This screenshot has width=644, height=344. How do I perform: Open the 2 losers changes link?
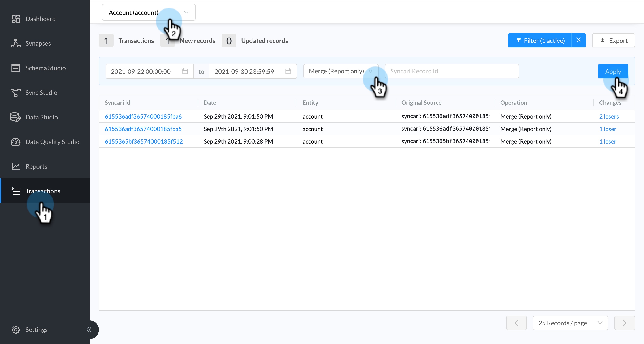coord(609,116)
